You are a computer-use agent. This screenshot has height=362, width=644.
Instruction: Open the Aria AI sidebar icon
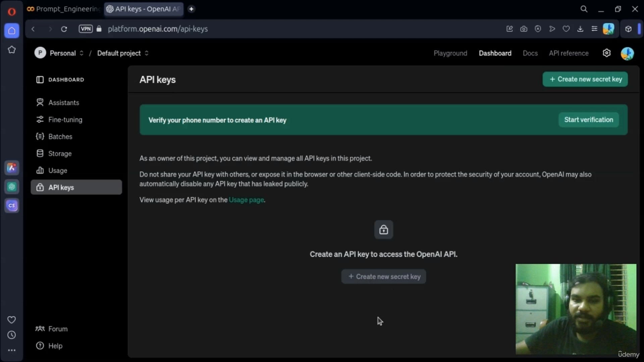pyautogui.click(x=12, y=168)
